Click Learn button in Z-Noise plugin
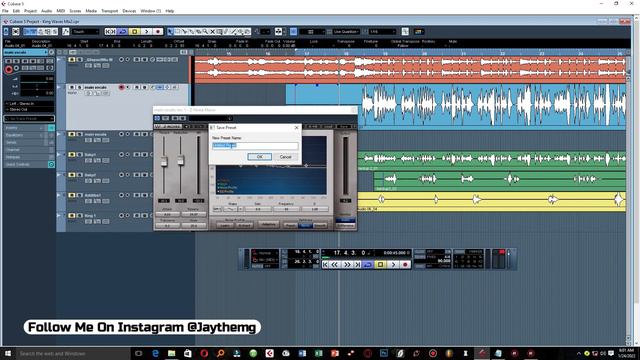 224,225
